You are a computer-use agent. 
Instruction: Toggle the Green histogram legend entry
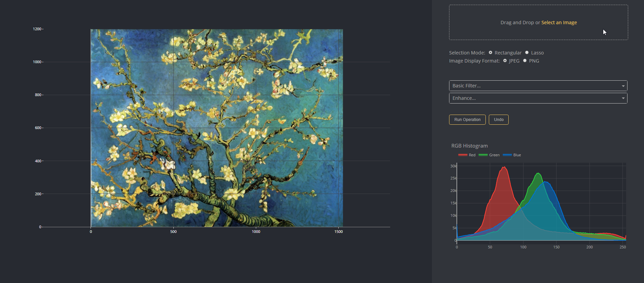(x=489, y=155)
